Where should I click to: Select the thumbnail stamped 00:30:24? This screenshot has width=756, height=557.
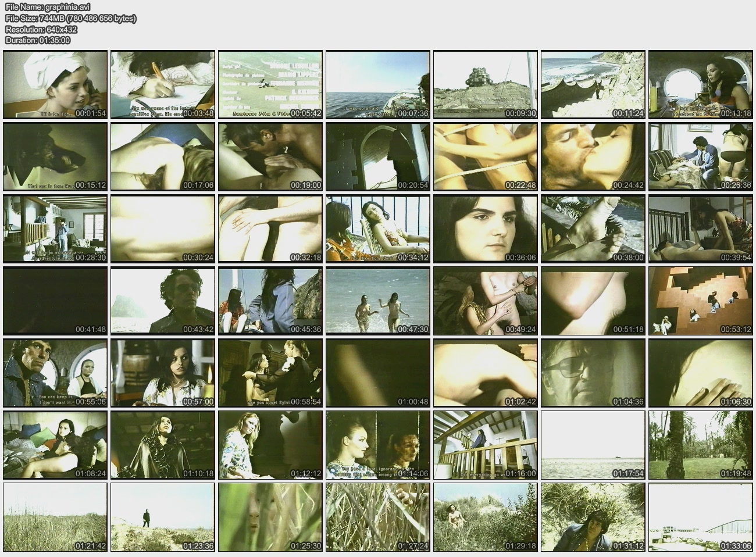click(163, 229)
